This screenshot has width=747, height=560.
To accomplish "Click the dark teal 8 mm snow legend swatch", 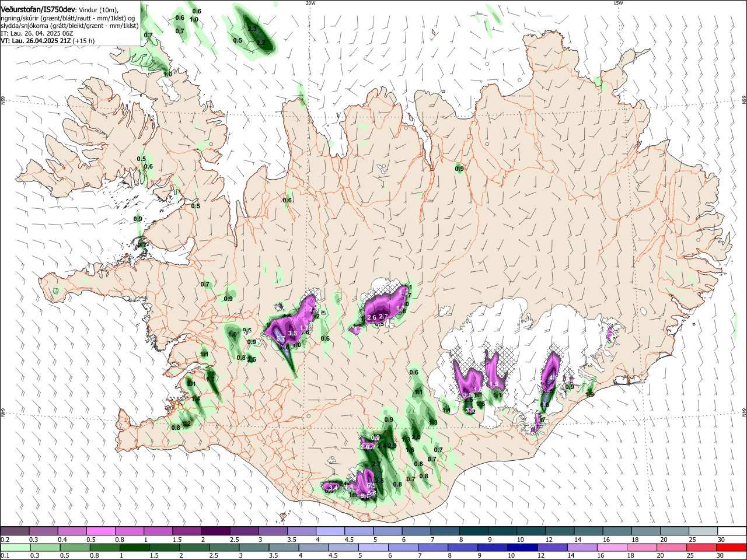I will 474,531.
